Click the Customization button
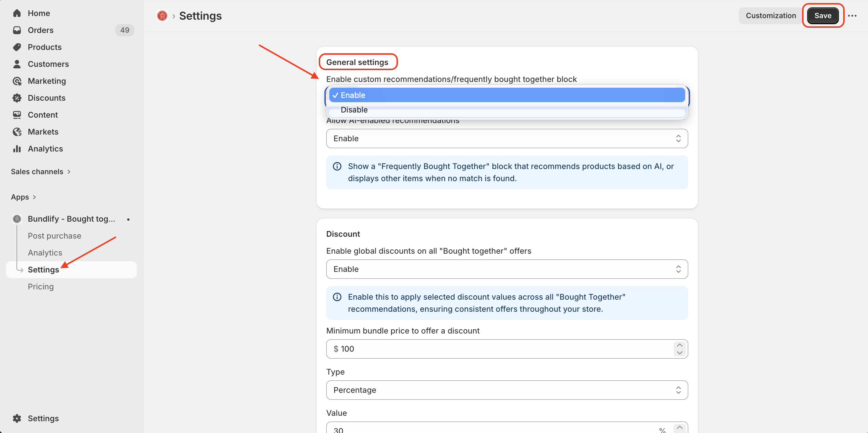The height and width of the screenshot is (433, 868). (771, 16)
